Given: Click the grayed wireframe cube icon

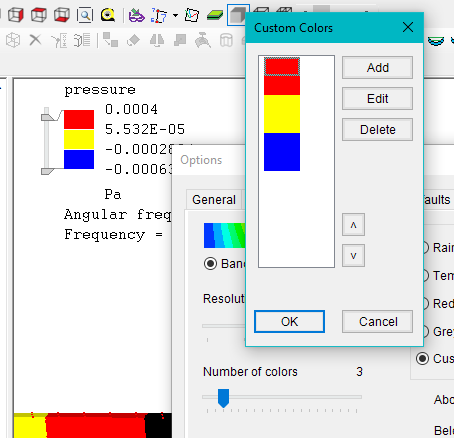Looking at the screenshot, I should (x=13, y=40).
